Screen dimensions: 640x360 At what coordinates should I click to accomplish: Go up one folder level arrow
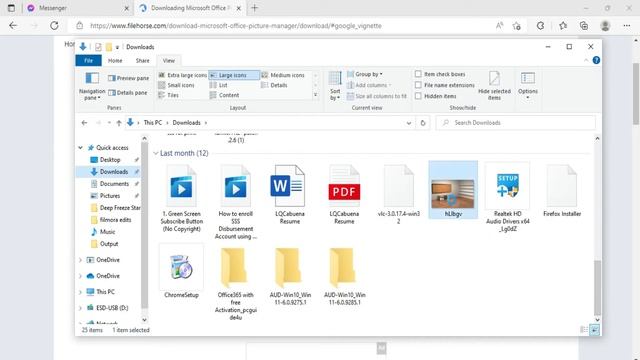[119, 123]
